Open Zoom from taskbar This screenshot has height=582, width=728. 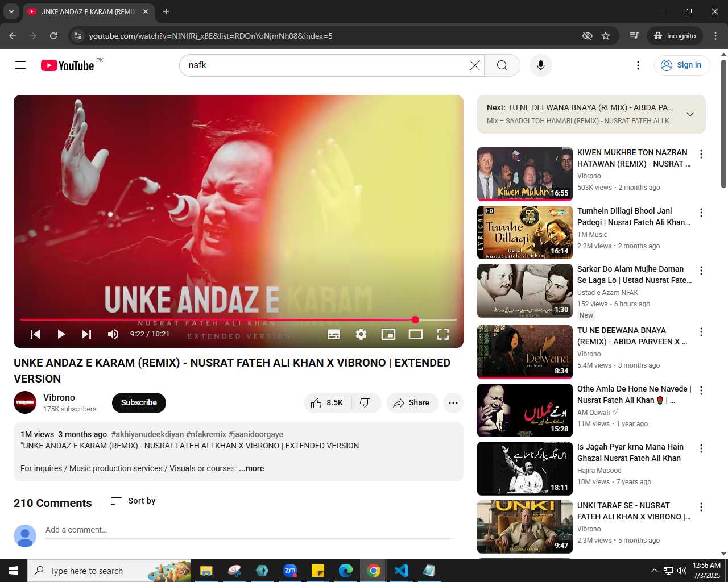tap(290, 571)
